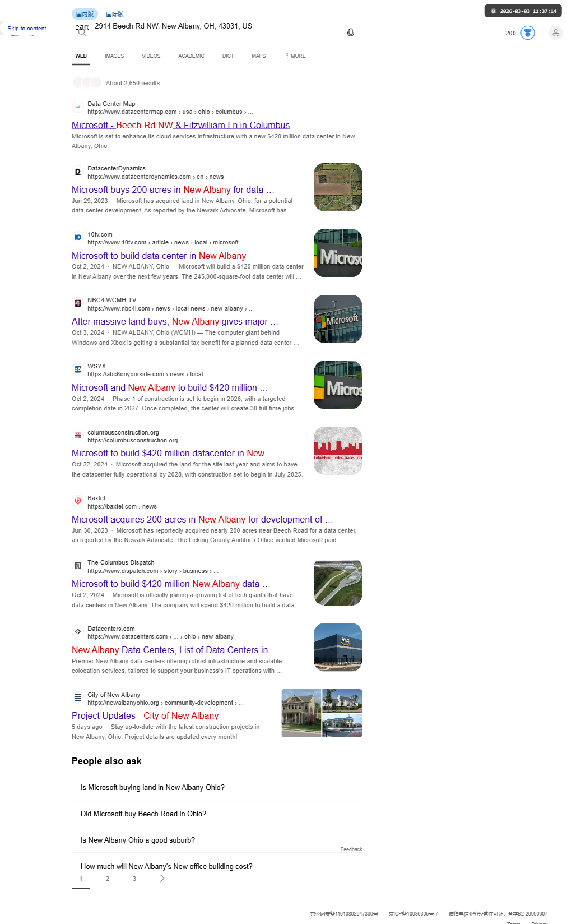Open 'Project Updates - City of New Albany' link
The width and height of the screenshot is (567, 924).
click(145, 716)
